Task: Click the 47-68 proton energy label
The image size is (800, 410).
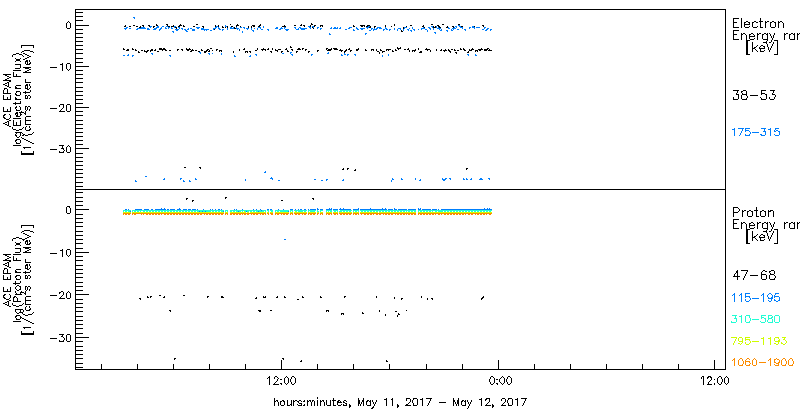Action: (754, 276)
